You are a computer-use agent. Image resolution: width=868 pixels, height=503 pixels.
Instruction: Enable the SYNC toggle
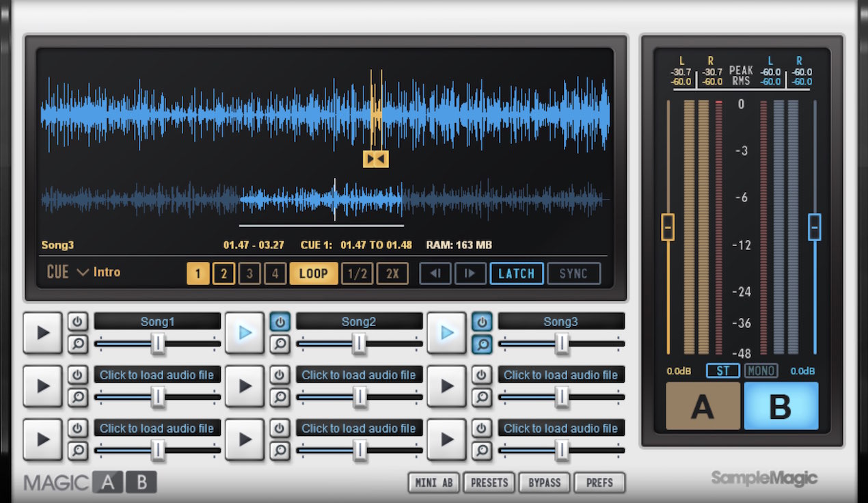click(x=573, y=273)
